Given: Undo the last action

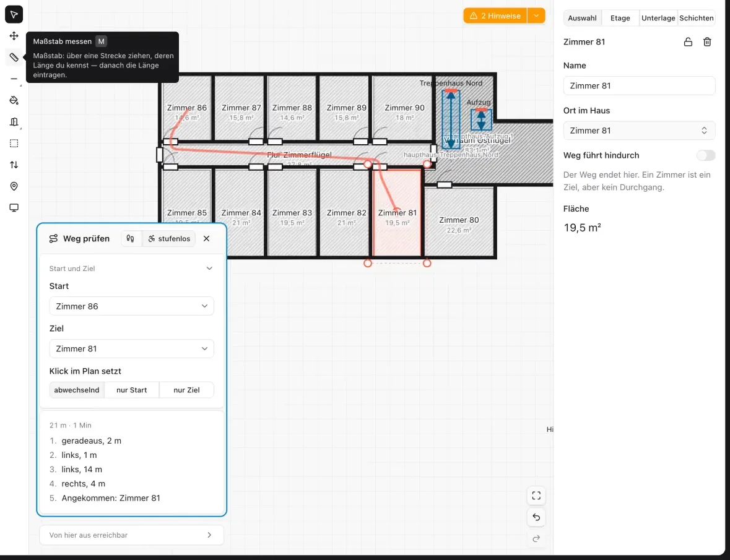Looking at the screenshot, I should coord(536,517).
